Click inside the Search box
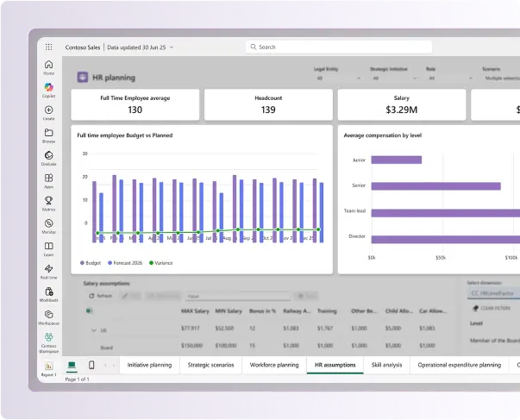The height and width of the screenshot is (420, 520). click(x=338, y=47)
